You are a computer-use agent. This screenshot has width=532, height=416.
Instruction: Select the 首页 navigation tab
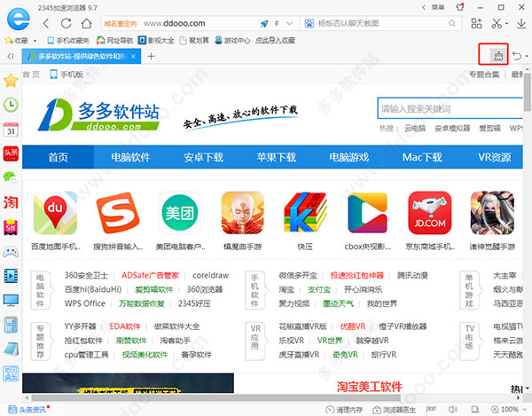(58, 157)
